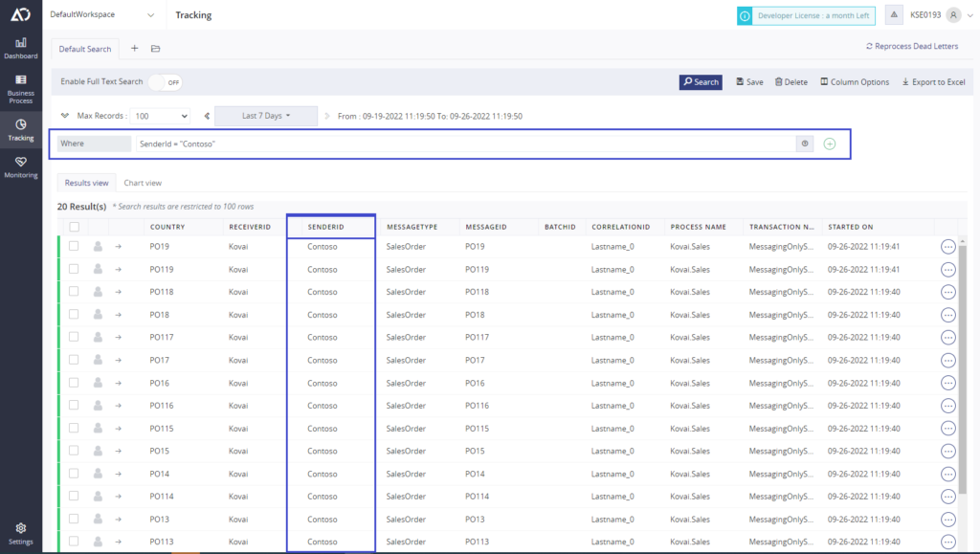
Task: Open Settings at the sidebar bottom
Action: pyautogui.click(x=21, y=533)
